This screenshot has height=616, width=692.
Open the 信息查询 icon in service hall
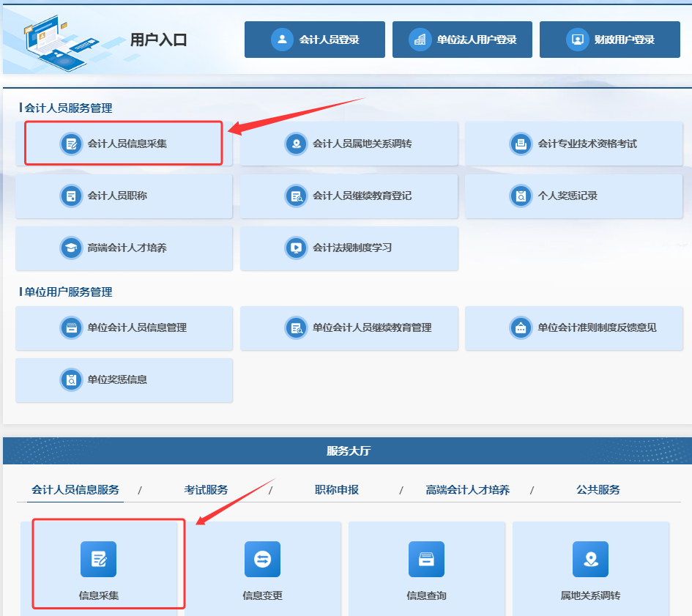pos(426,560)
